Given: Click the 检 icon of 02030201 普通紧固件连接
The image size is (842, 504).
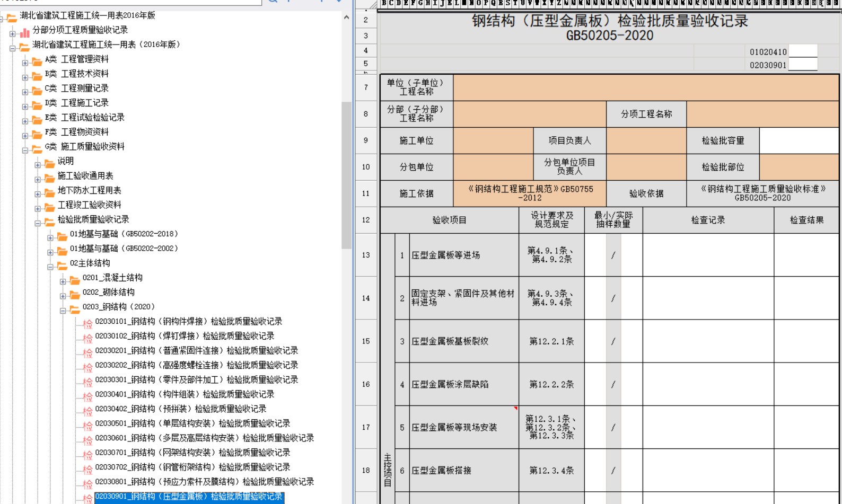Looking at the screenshot, I should coord(87,353).
